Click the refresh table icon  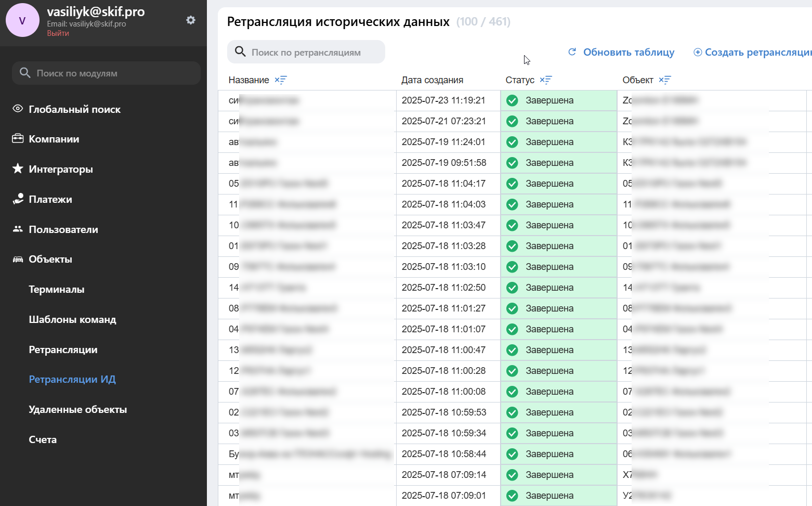coord(572,52)
